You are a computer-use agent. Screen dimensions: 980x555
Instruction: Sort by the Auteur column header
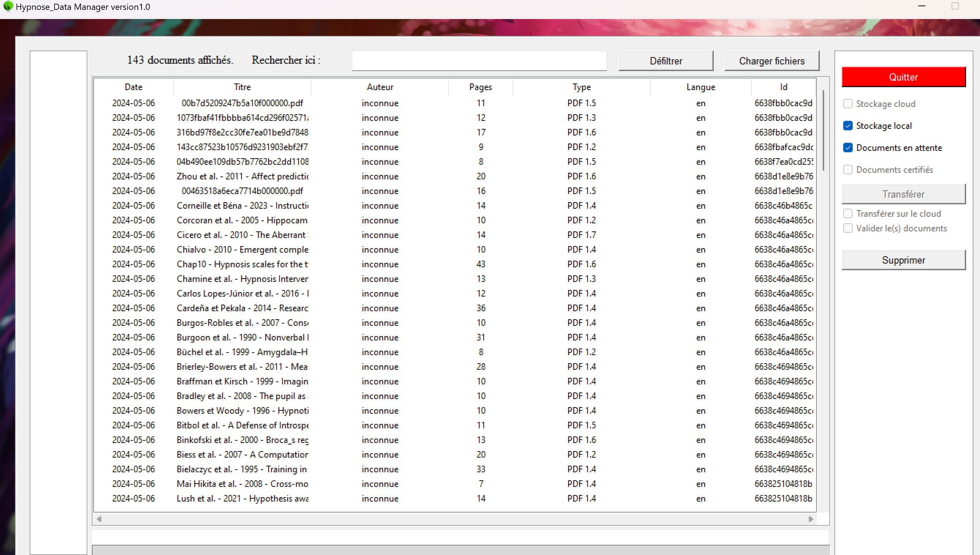pos(380,87)
